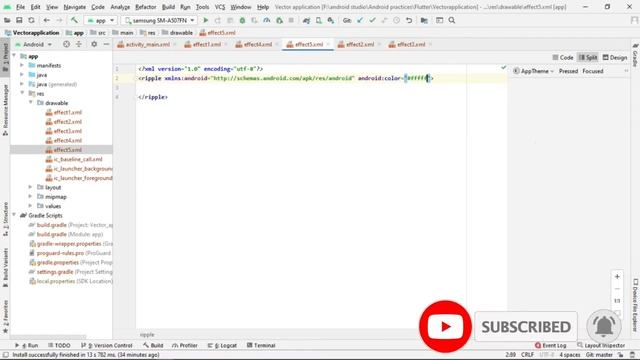Open the File menu
Screen dimensions: 640x360
(x=20, y=7)
